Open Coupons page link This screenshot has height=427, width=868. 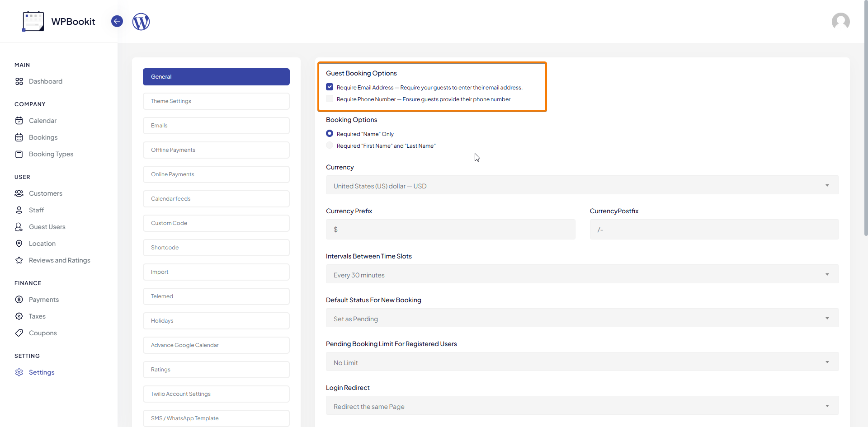click(x=43, y=333)
